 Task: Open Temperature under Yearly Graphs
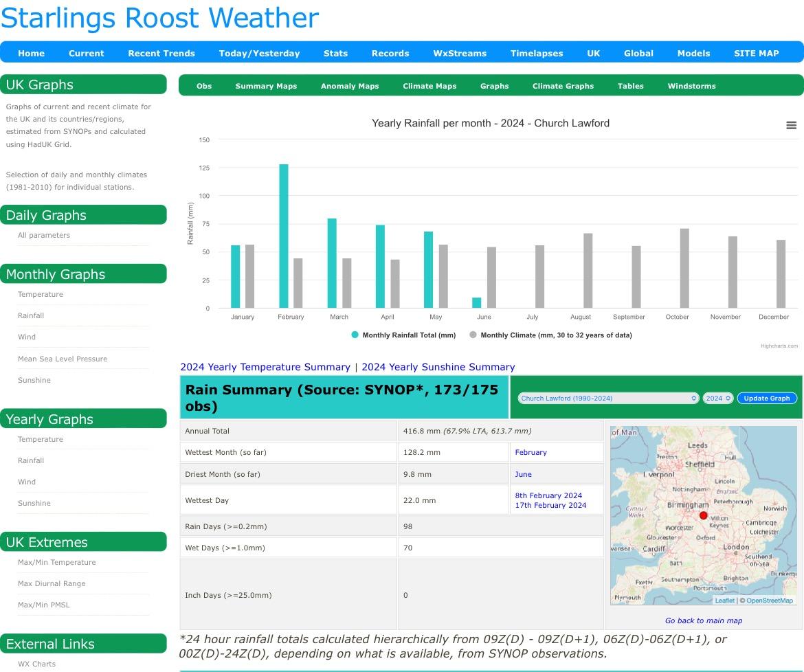pos(40,439)
